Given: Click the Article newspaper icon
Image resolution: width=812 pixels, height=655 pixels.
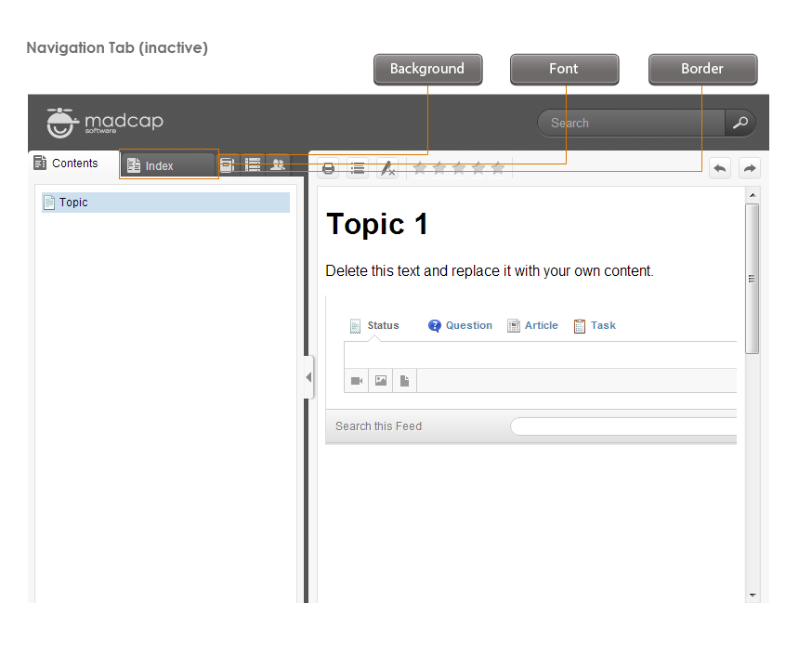Looking at the screenshot, I should 514,326.
